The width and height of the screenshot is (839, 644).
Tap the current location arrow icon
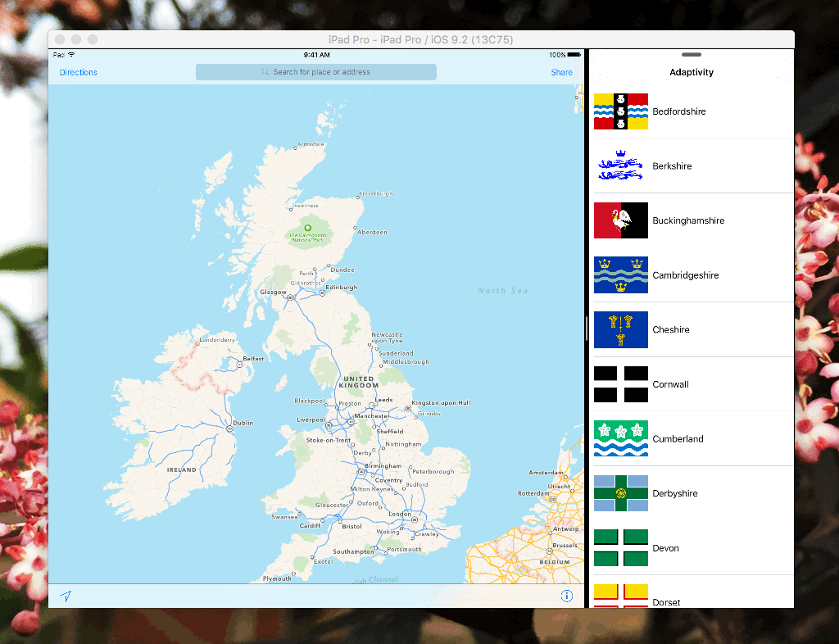pyautogui.click(x=66, y=596)
